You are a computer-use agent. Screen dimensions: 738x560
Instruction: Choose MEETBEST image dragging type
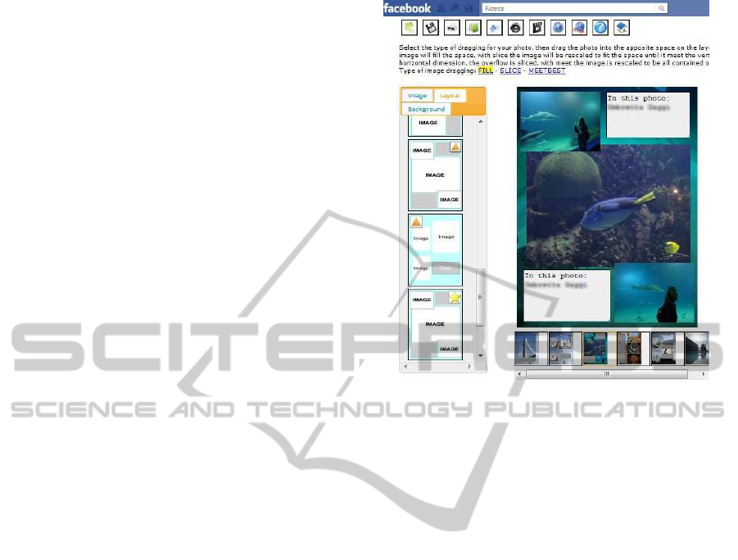tap(546, 71)
